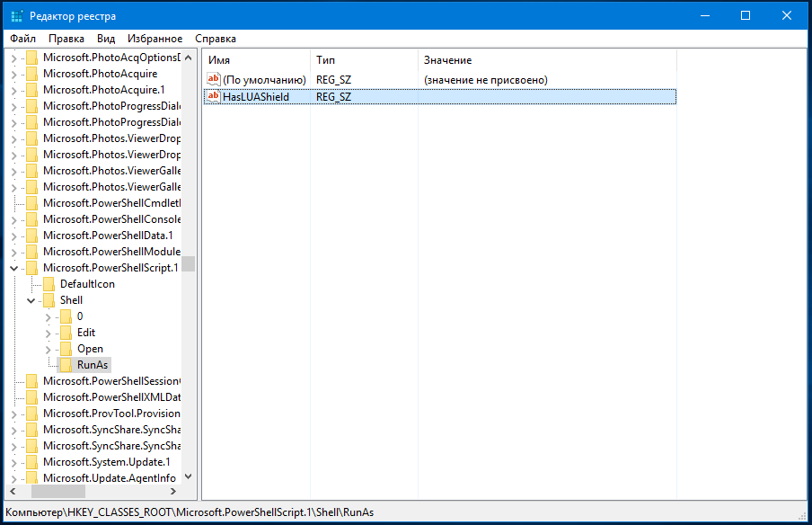Screen dimensions: 812x525
Task: Click folder icon of Microsoft.Update.AgentInfo
Action: 31,478
